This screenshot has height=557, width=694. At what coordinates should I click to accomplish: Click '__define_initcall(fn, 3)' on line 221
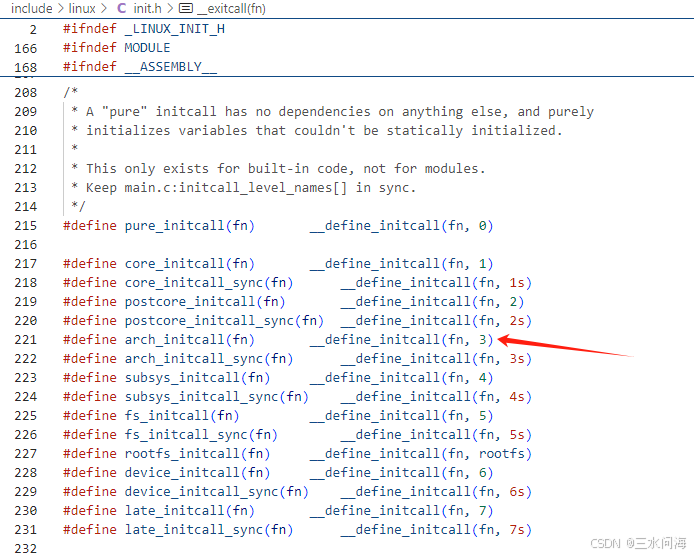pos(401,340)
